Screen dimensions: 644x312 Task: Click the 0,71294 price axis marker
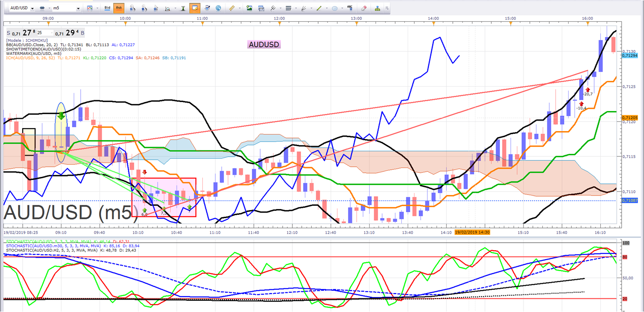630,56
